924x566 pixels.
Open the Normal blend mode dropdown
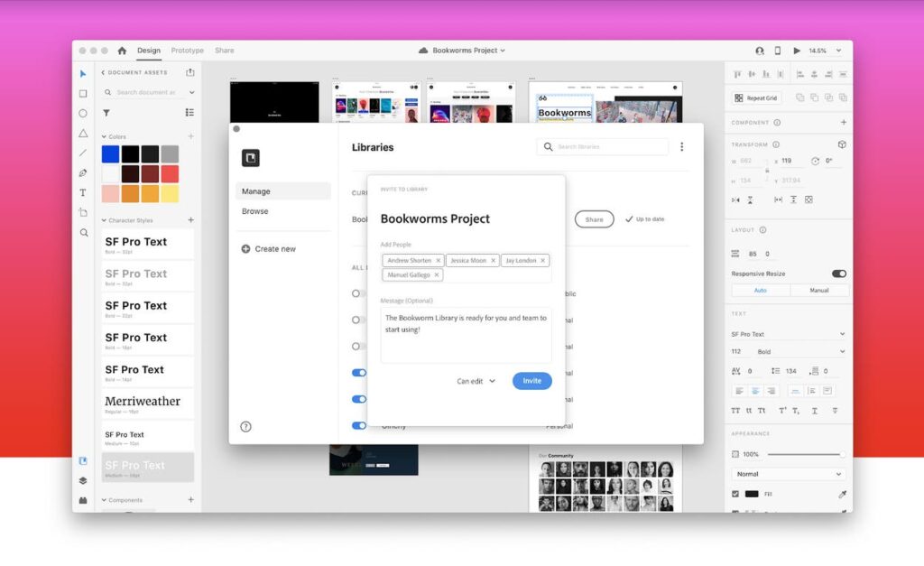tap(789, 474)
